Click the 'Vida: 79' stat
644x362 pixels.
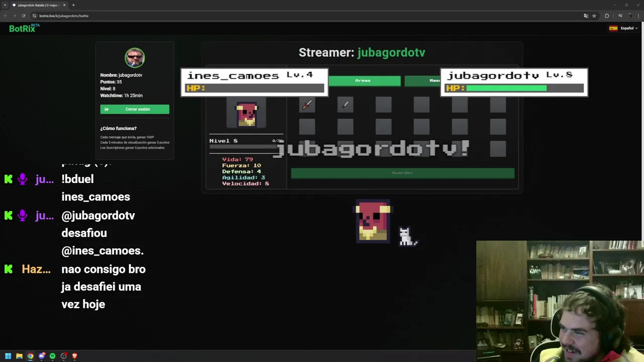click(237, 159)
